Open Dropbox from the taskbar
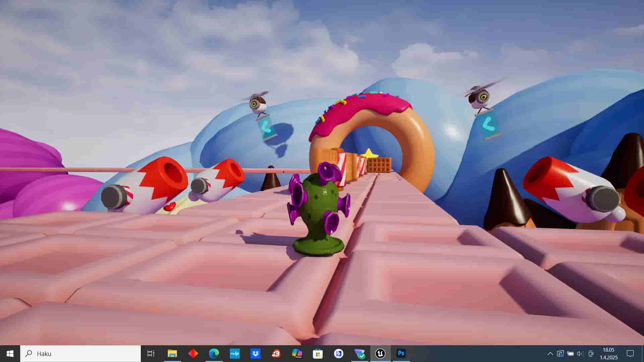The image size is (644, 362). (x=256, y=354)
